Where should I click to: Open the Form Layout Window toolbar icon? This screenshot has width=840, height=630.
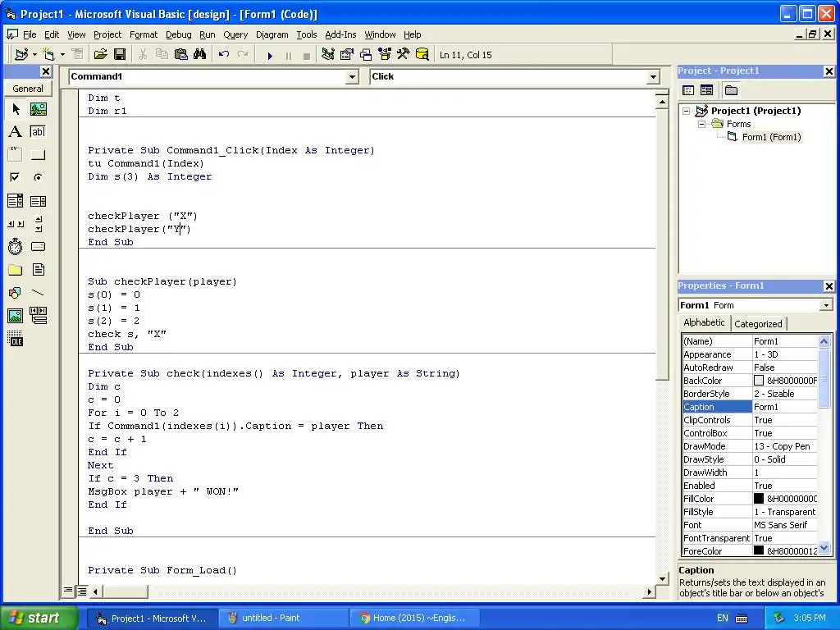click(366, 55)
